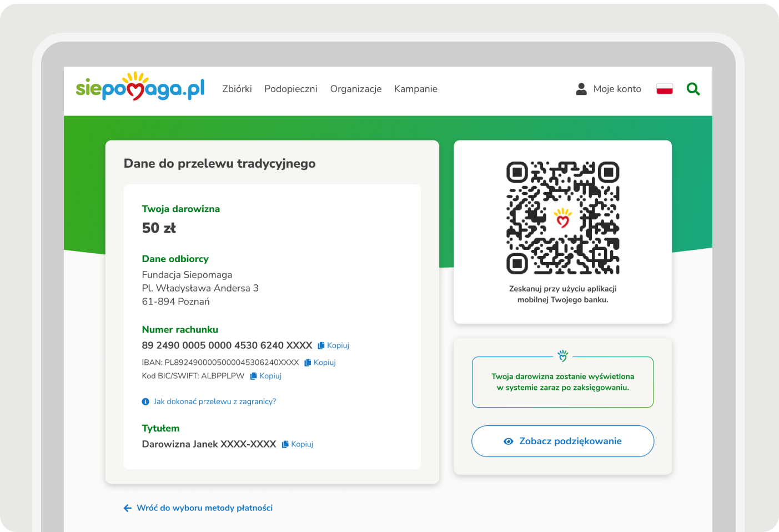Navigate to Kampanie page
Screen dimensions: 779x532
(415, 89)
